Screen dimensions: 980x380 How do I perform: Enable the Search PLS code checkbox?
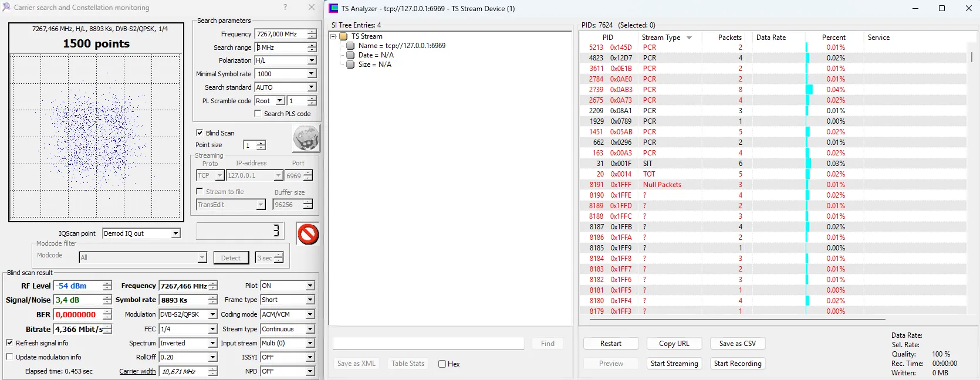coord(258,114)
